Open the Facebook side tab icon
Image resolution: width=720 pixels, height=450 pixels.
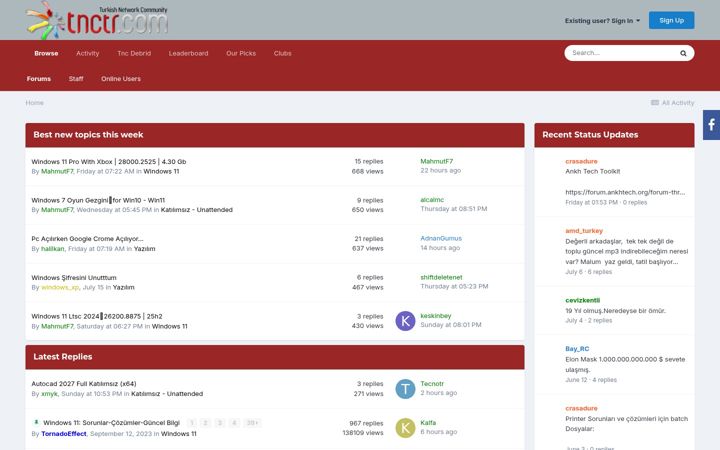pos(711,125)
